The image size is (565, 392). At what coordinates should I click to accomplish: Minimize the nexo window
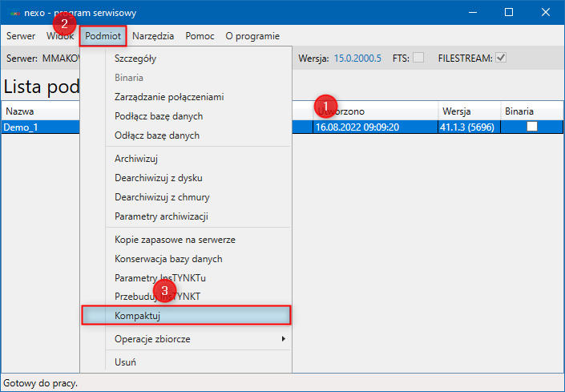[473, 13]
